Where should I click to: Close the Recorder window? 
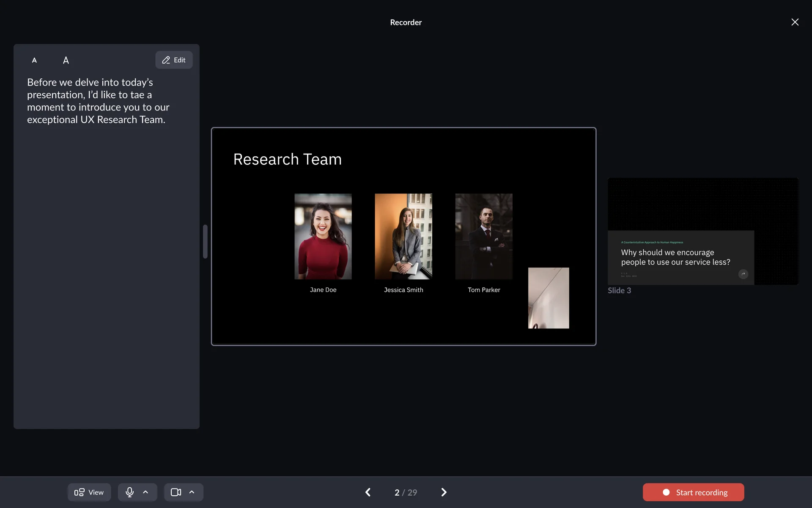(795, 22)
